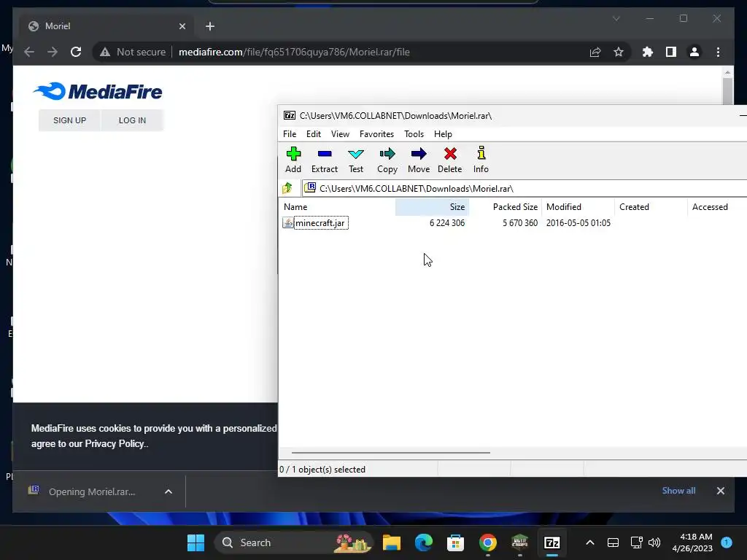Click the taskbar Search box

(x=293, y=542)
